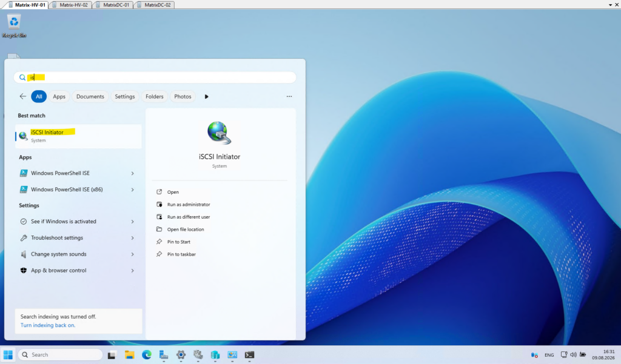
Task: Expand chevron for Windows PowerShell ISE
Action: pyautogui.click(x=133, y=173)
